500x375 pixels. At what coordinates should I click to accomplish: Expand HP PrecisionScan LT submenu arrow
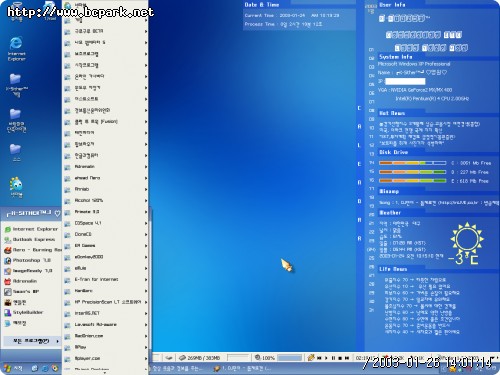click(146, 302)
